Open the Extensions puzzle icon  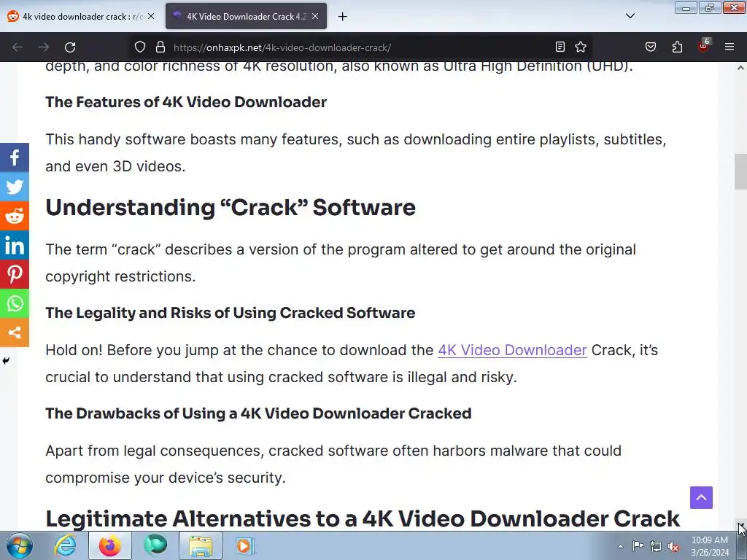(x=677, y=47)
